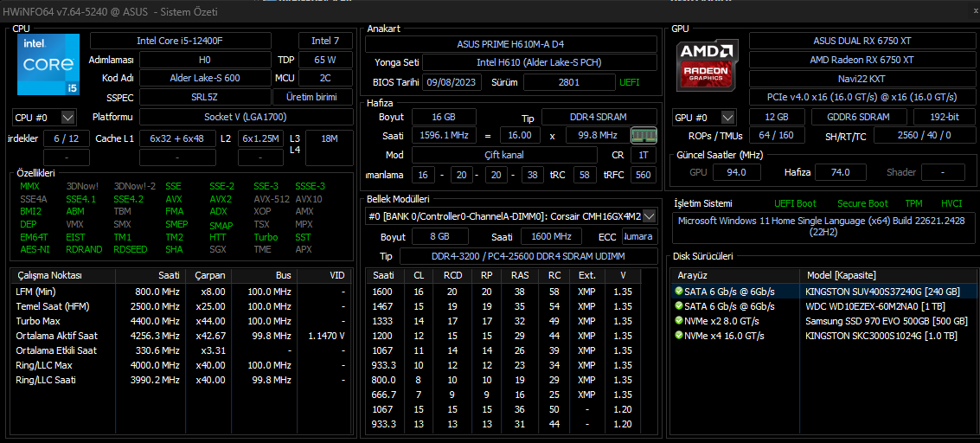Click the Intel H610 chipset field
The height and width of the screenshot is (443, 980).
click(540, 62)
